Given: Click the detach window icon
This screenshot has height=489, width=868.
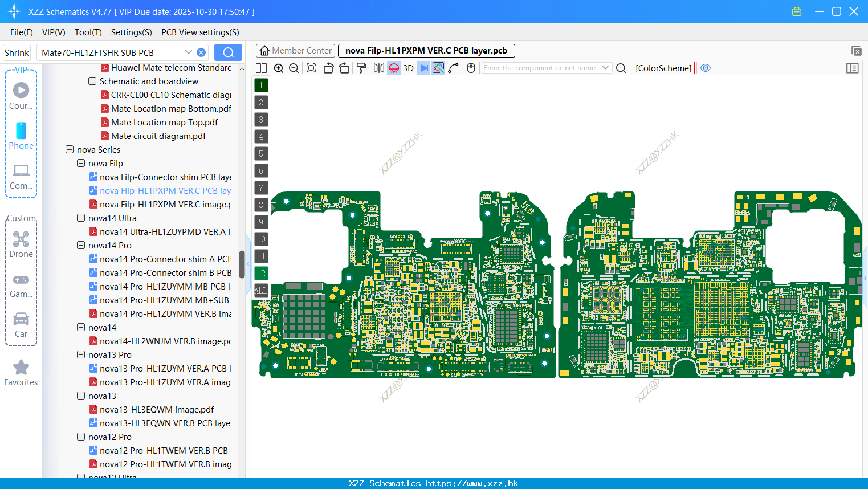Looking at the screenshot, I should click(856, 51).
